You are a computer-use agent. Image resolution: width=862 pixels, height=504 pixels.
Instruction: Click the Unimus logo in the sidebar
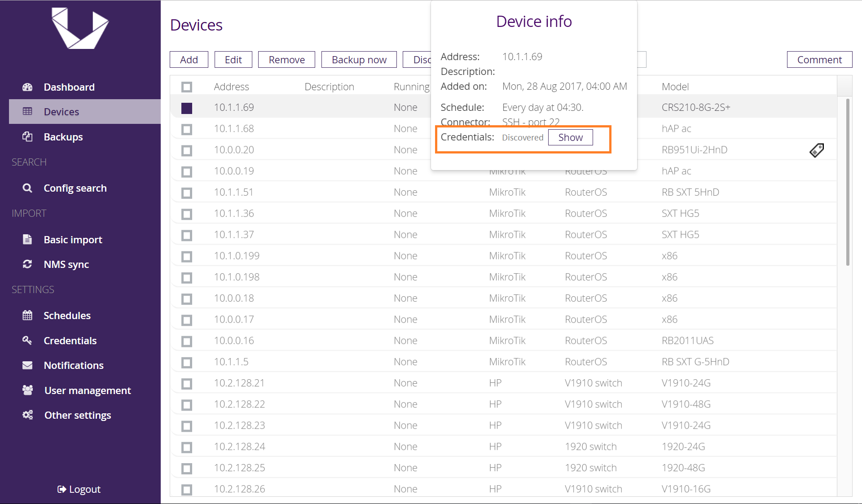click(x=80, y=28)
